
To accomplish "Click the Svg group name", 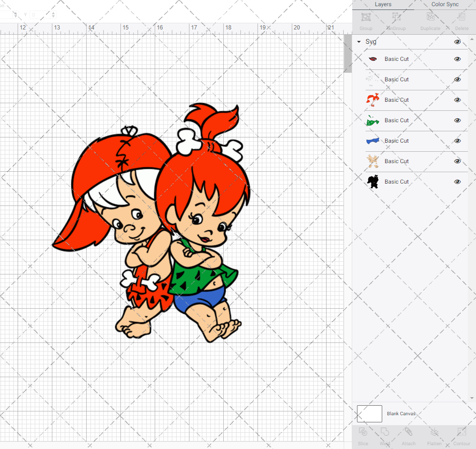I will [371, 42].
